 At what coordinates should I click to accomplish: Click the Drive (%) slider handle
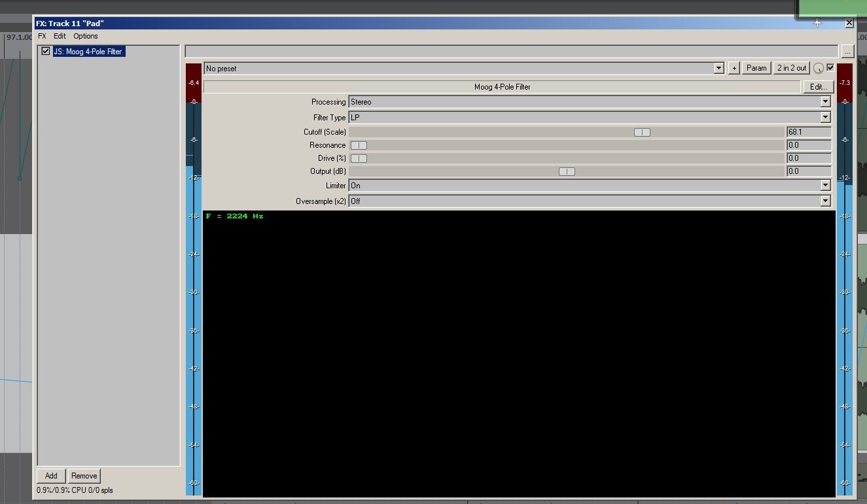point(359,158)
